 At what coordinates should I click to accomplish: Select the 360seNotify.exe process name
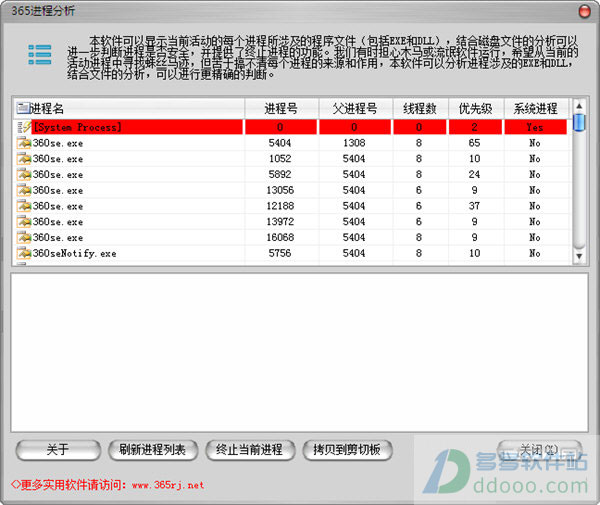[x=75, y=253]
